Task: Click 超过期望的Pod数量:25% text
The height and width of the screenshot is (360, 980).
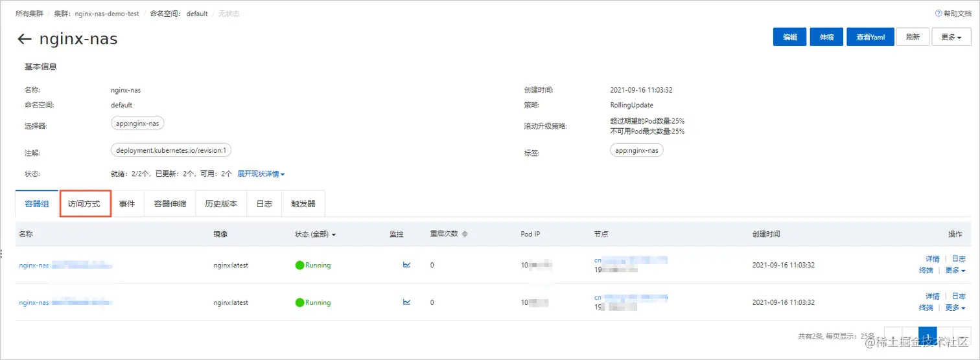Action: click(647, 121)
